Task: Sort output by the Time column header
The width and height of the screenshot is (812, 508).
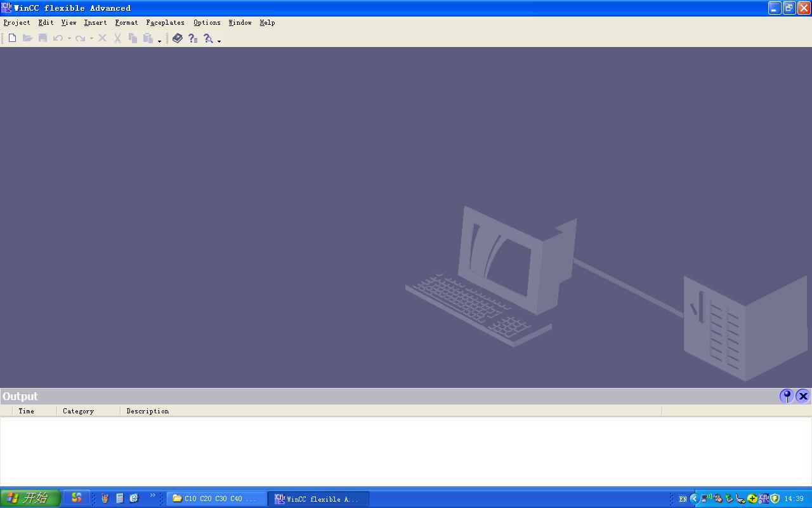Action: [x=34, y=411]
